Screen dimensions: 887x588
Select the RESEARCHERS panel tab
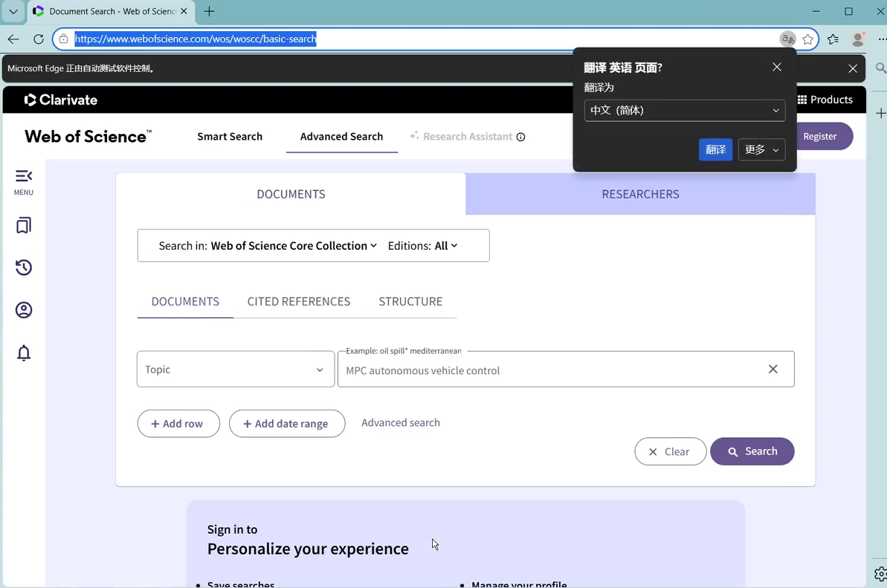coord(640,194)
